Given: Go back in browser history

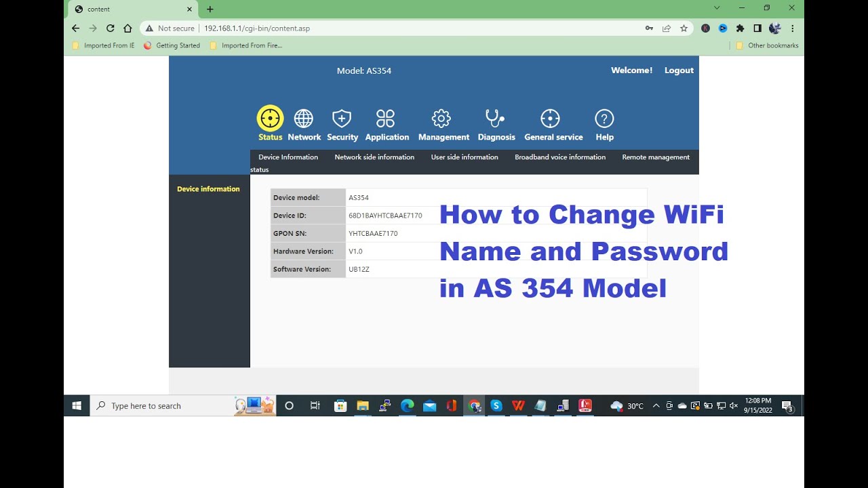Looking at the screenshot, I should (75, 28).
